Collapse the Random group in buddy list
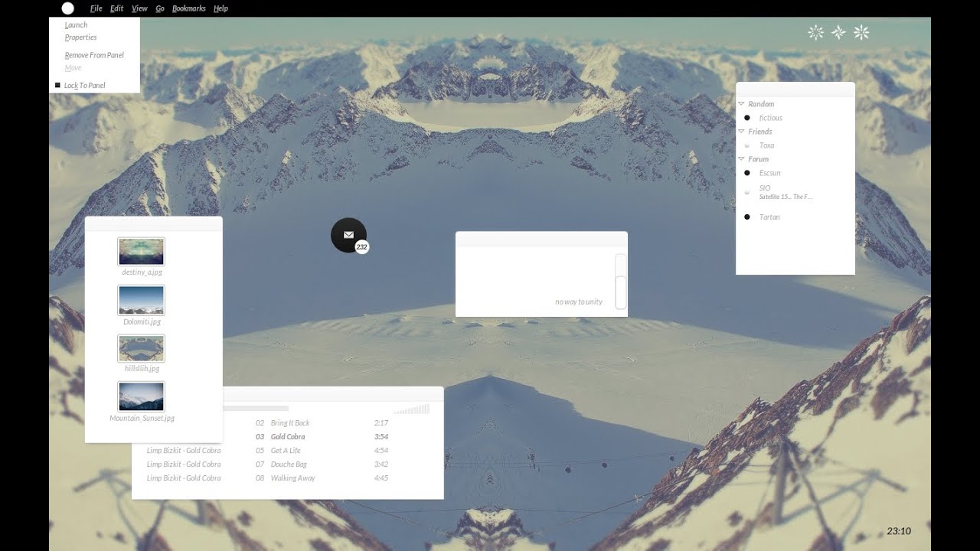Viewport: 980px width, 551px height. coord(741,104)
